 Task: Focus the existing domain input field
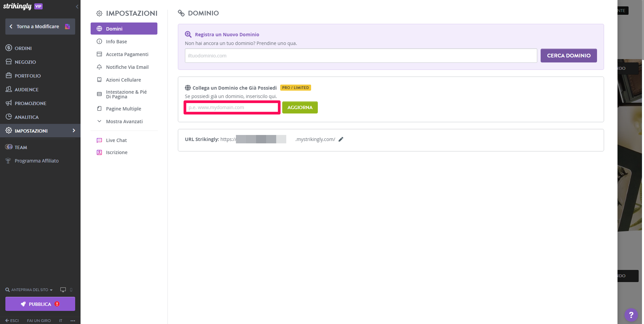click(x=232, y=107)
